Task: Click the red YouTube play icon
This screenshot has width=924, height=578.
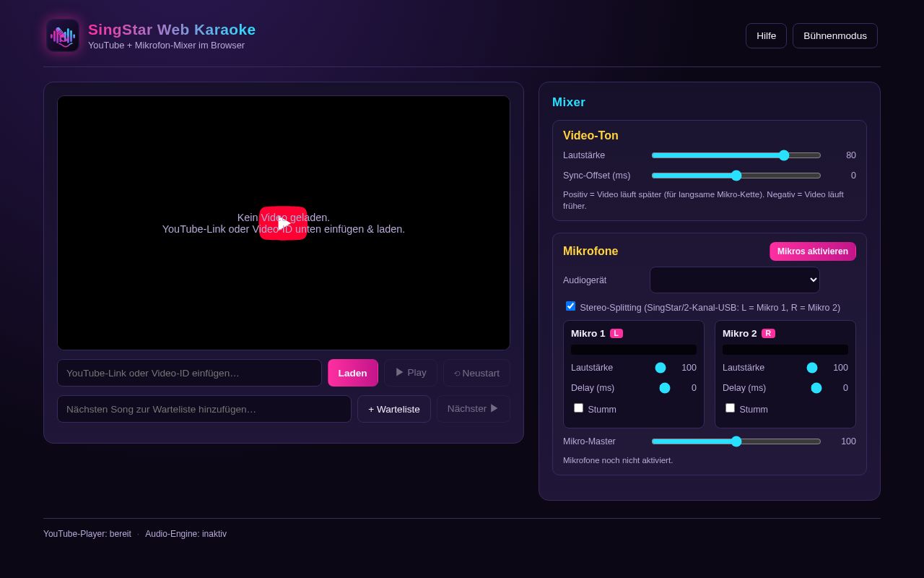Action: 283,223
